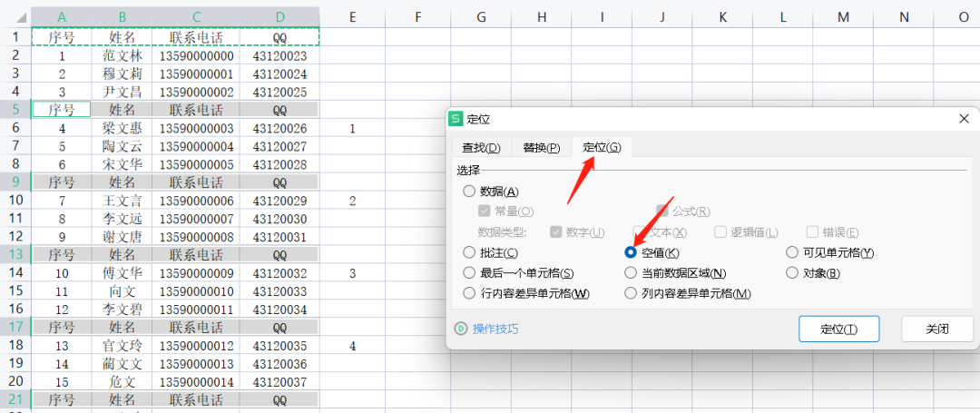Switch to the 替换(P) tab
Image resolution: width=980 pixels, height=413 pixels.
[x=541, y=148]
